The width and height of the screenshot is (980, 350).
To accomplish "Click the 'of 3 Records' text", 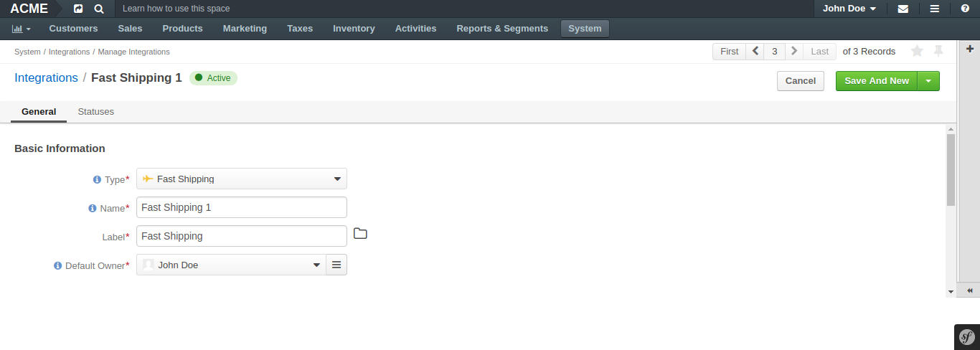I will 869,52.
